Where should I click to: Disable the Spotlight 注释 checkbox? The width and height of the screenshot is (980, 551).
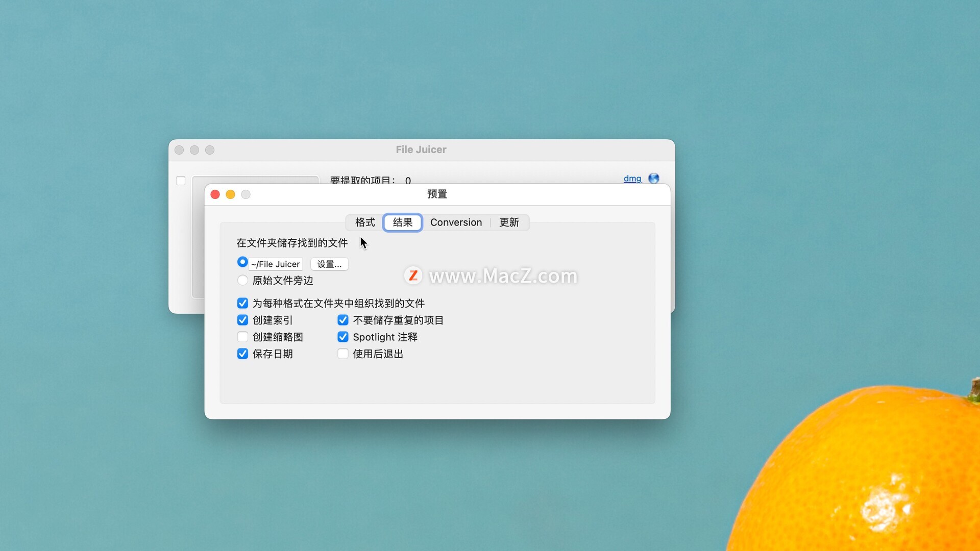(x=343, y=337)
